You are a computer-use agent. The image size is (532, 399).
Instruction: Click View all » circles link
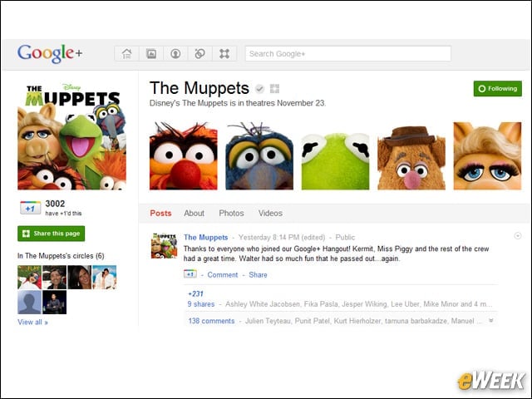pos(32,322)
